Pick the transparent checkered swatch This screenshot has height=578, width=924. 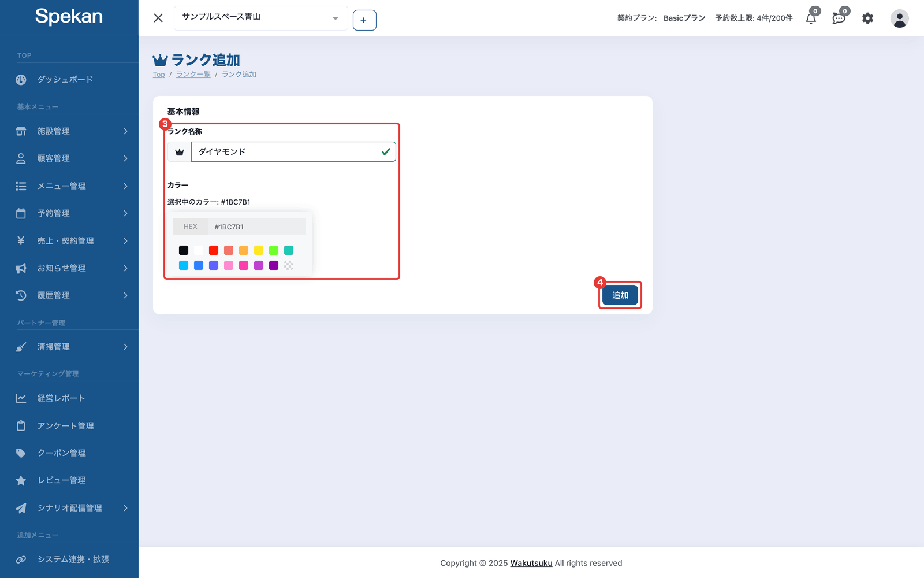point(289,265)
